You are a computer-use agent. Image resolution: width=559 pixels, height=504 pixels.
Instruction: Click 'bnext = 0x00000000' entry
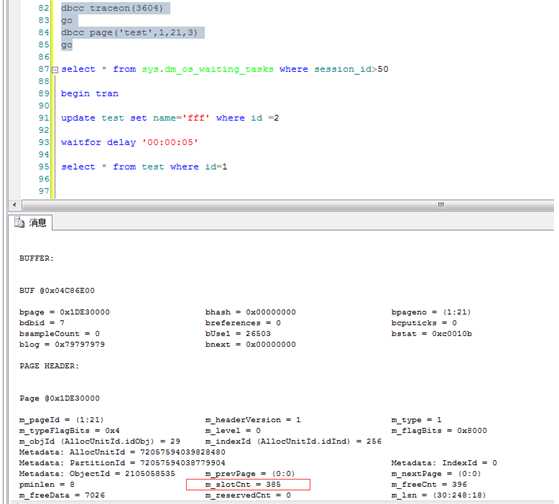click(x=250, y=345)
